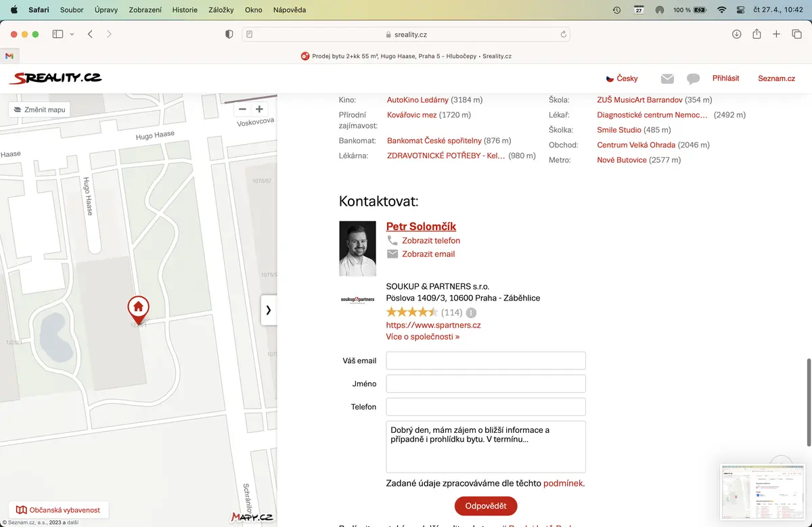812x527 pixels.
Task: Open Centrum Velká Ohrada link
Action: click(x=636, y=145)
